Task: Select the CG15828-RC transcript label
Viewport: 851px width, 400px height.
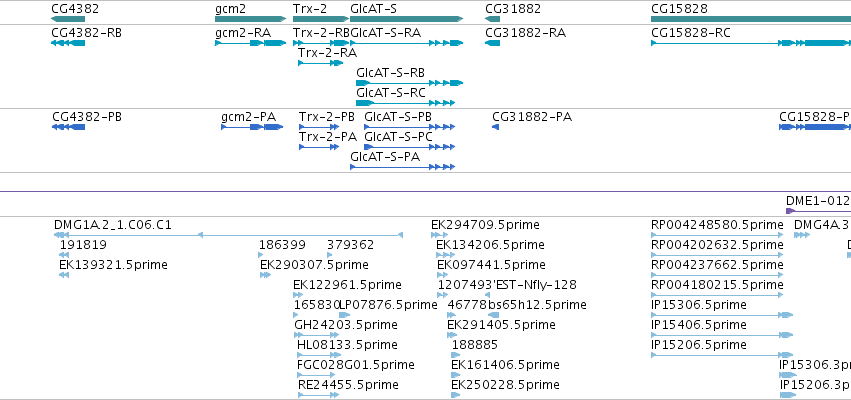Action: (690, 33)
